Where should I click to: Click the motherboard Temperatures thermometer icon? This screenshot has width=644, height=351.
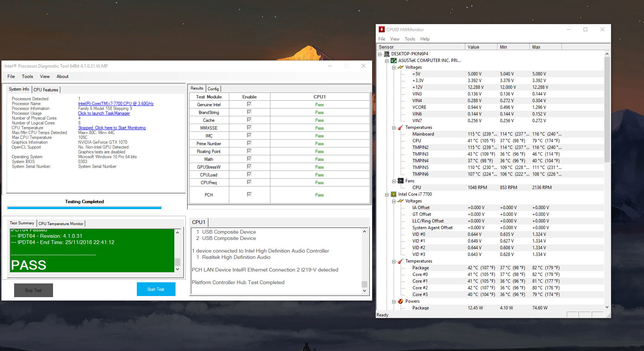[x=401, y=127]
